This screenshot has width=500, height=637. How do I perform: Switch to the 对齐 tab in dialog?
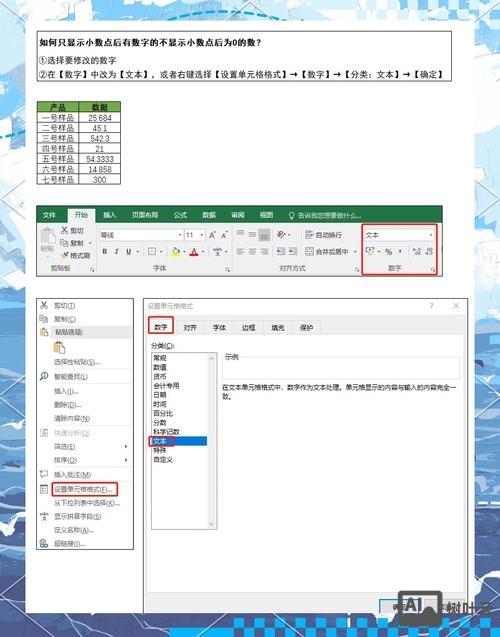point(190,327)
